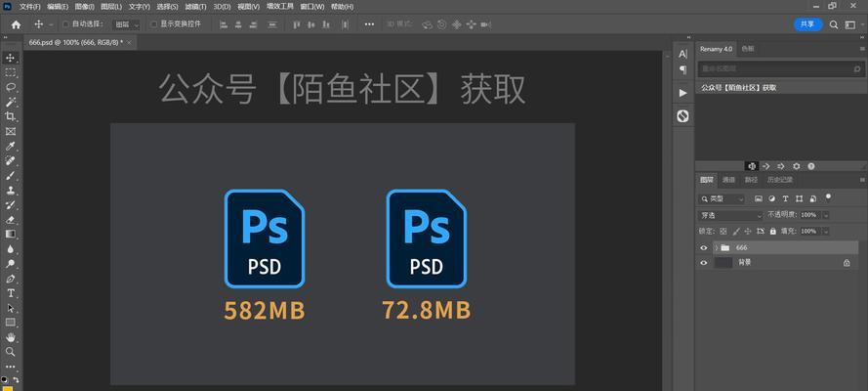Hide the 背景 background layer
This screenshot has width=868, height=391.
point(704,263)
